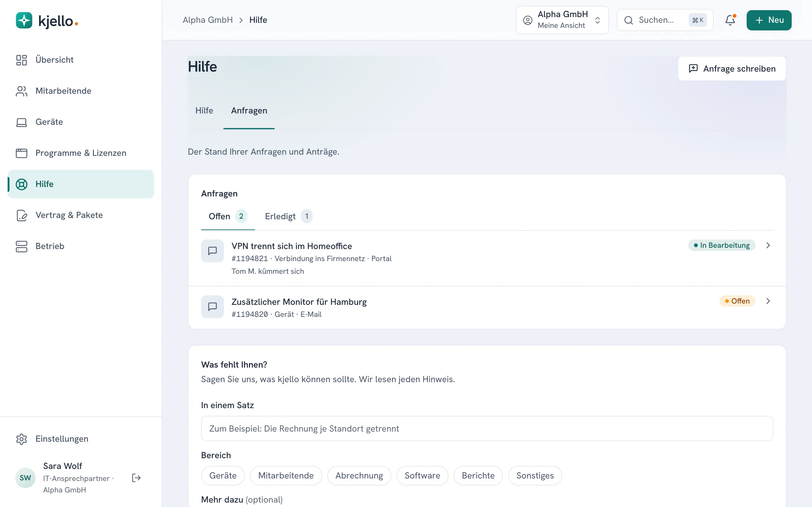
Task: Open the Alpha GmbH view switcher dropdown
Action: click(562, 20)
